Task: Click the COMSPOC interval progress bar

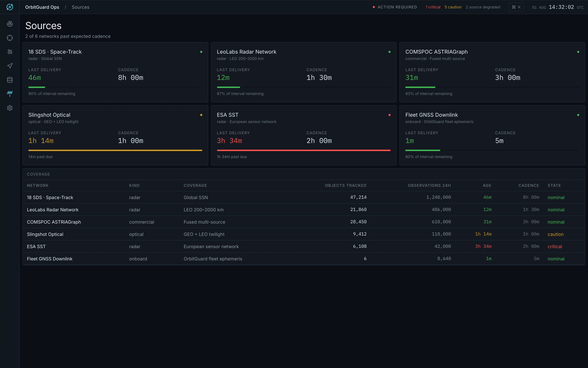Action: coord(492,87)
